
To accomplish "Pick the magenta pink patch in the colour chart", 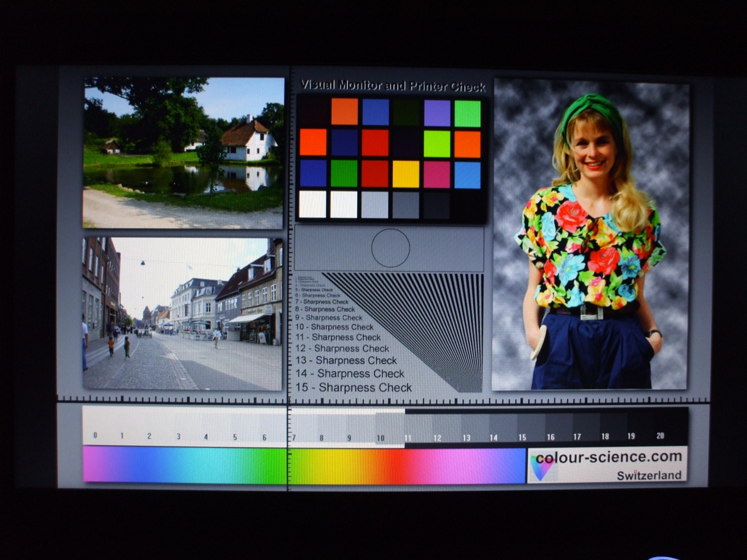I will tap(436, 174).
